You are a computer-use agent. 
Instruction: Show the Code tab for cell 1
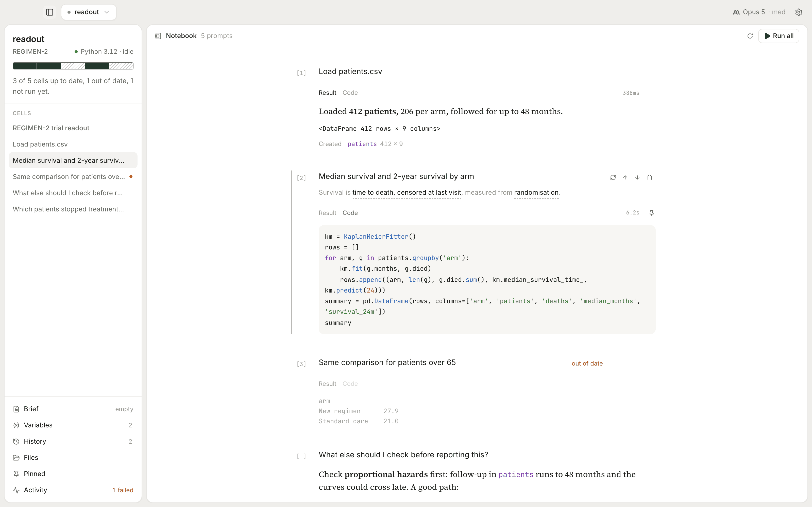point(350,93)
